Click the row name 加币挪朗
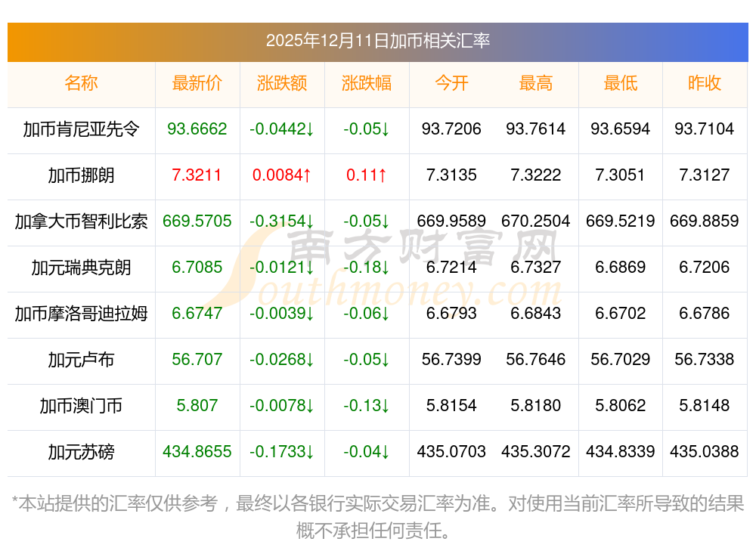This screenshot has height=554, width=756. pos(81,175)
